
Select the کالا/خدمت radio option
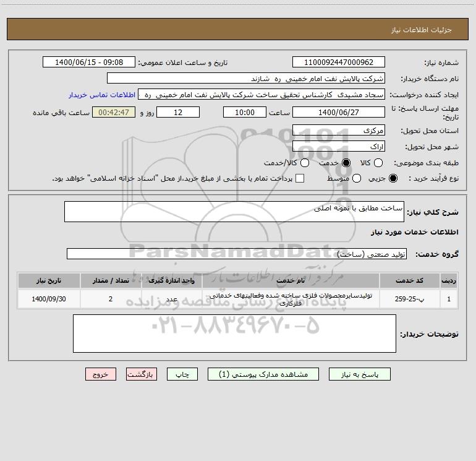305,163
